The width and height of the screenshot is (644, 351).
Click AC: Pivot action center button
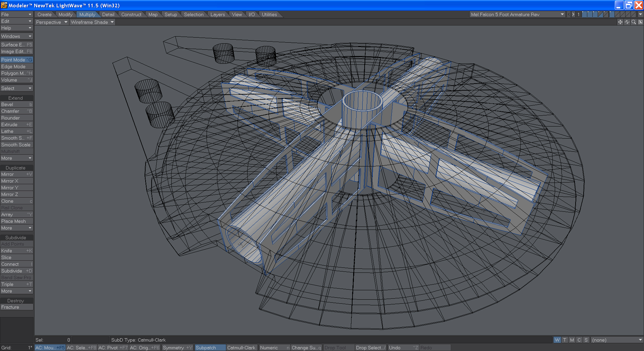(x=113, y=348)
